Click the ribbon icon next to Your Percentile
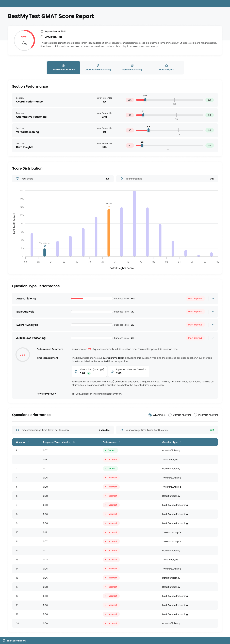The width and height of the screenshot is (230, 644). (122, 179)
